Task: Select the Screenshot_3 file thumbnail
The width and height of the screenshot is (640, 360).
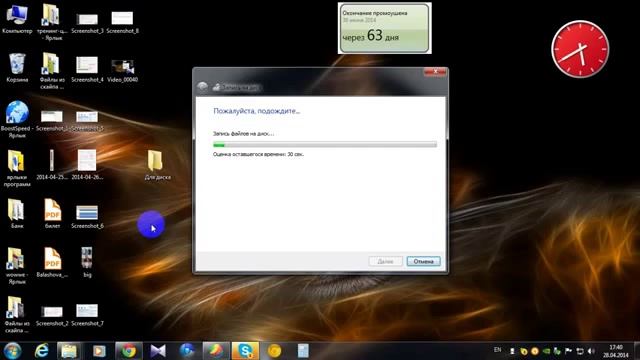Action: 87,22
